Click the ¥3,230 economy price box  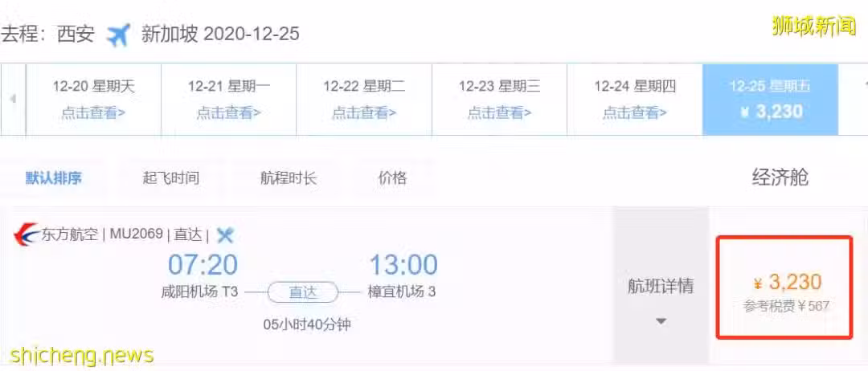coord(784,287)
